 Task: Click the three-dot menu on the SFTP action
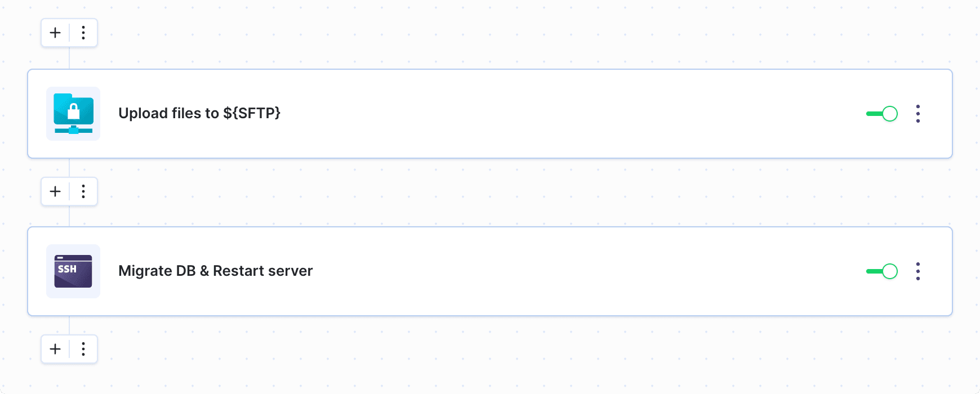pos(919,114)
